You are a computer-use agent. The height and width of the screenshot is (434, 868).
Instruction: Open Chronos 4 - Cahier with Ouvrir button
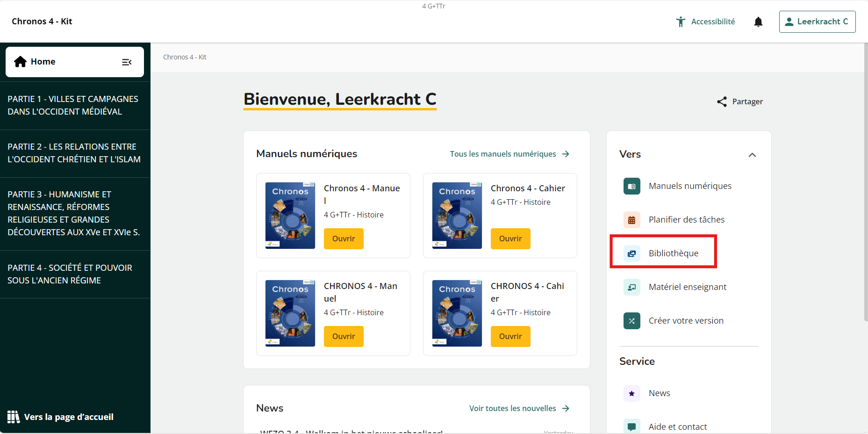pos(510,239)
